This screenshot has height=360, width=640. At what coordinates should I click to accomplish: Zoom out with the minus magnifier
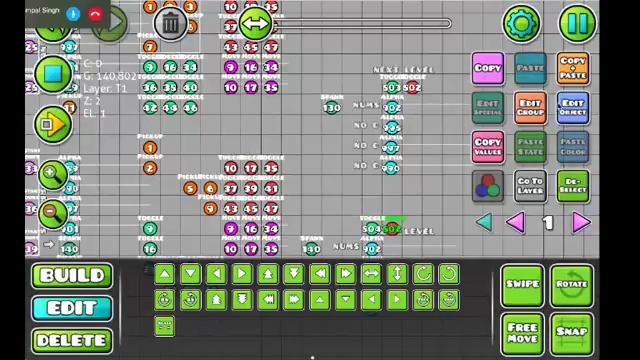(53, 214)
